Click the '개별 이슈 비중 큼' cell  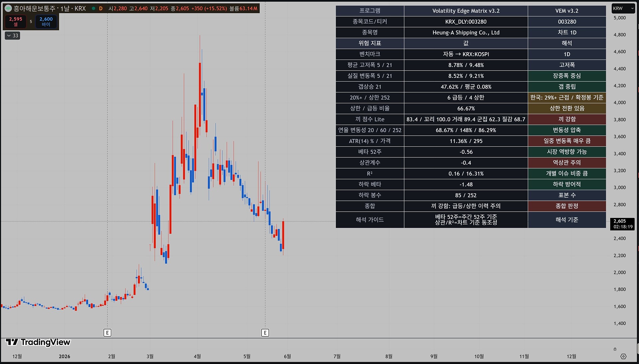pos(567,174)
